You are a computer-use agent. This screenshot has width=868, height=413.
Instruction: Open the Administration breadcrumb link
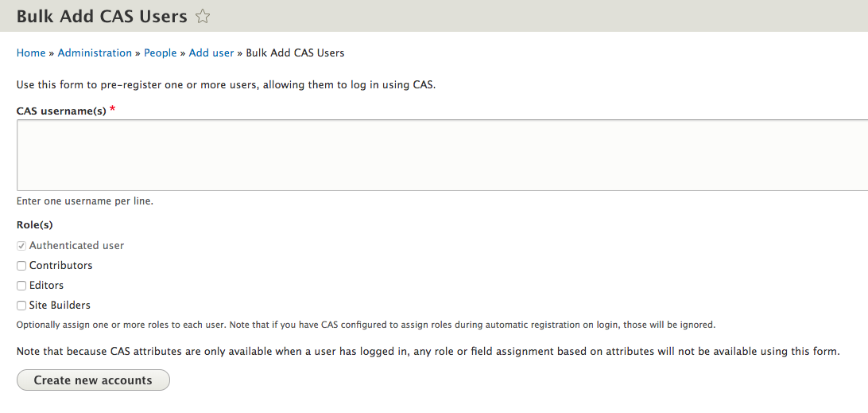coord(95,53)
